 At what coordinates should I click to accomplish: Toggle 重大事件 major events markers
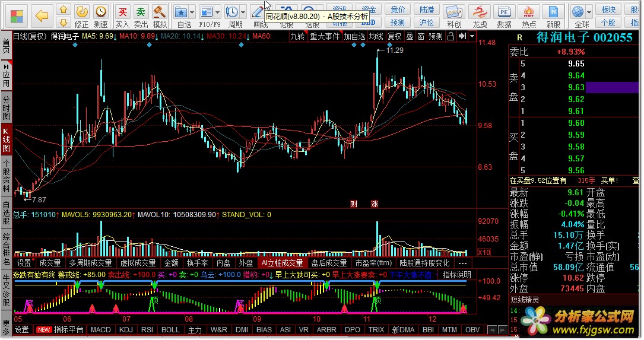325,37
